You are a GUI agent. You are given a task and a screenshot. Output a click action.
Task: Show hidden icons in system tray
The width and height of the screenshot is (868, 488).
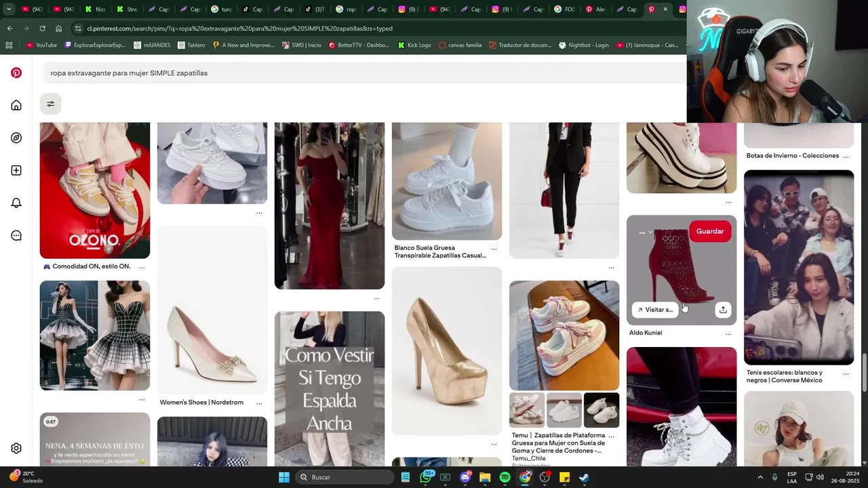[759, 477]
